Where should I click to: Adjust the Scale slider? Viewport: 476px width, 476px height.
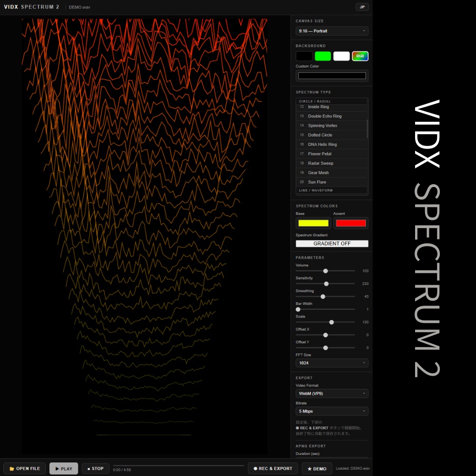tap(325, 322)
